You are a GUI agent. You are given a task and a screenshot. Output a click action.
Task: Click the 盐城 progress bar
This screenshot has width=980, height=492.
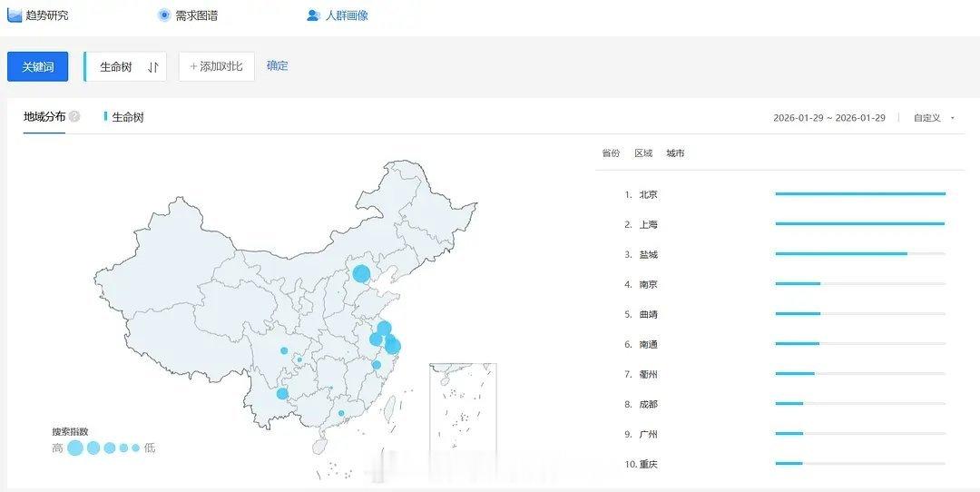pos(859,253)
